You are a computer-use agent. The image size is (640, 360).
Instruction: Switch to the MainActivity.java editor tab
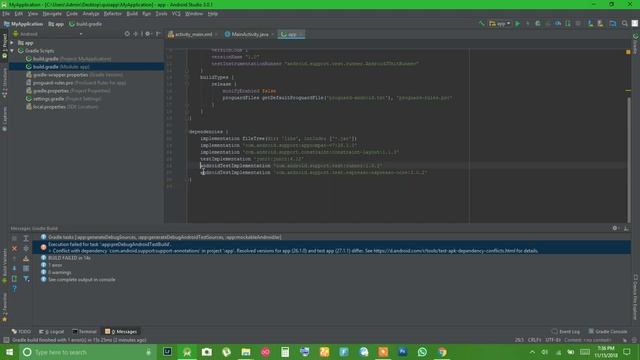point(249,34)
